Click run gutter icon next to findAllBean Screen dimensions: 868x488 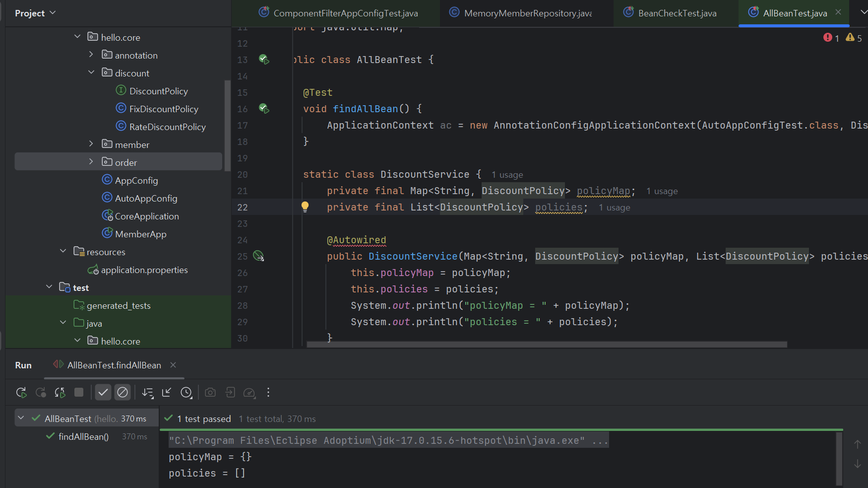tap(264, 108)
